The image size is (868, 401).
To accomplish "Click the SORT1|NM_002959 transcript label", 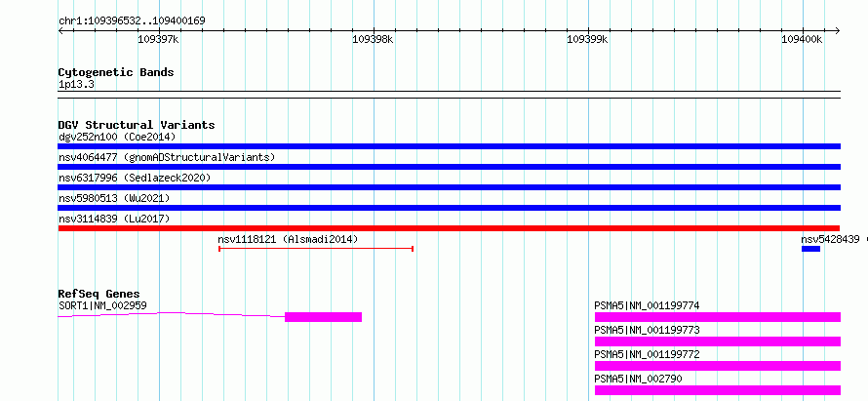I will 102,305.
